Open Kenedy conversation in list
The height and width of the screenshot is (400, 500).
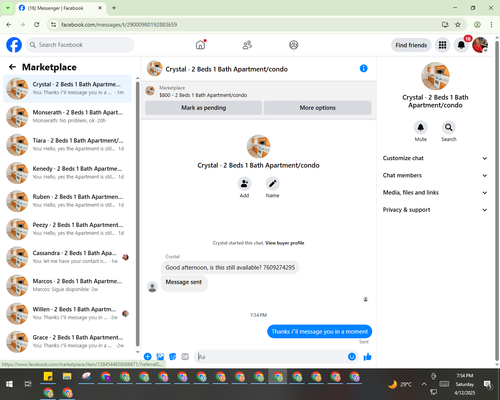pos(67,173)
